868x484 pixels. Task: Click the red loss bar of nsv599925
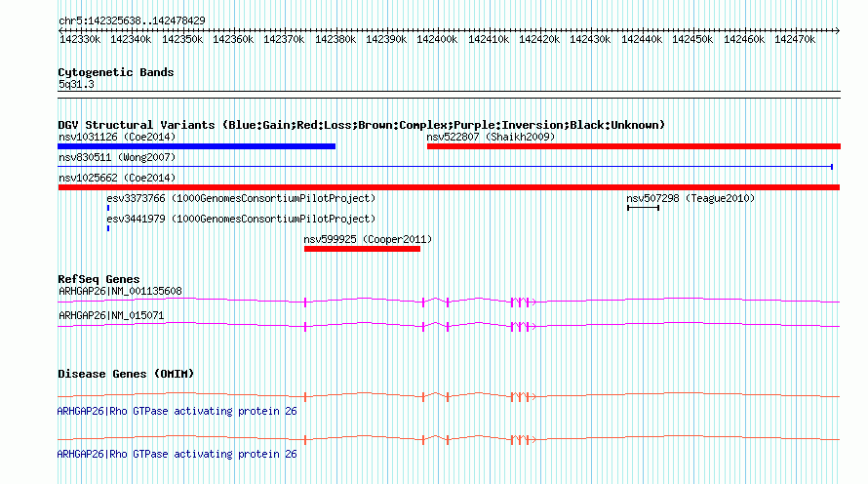point(362,249)
